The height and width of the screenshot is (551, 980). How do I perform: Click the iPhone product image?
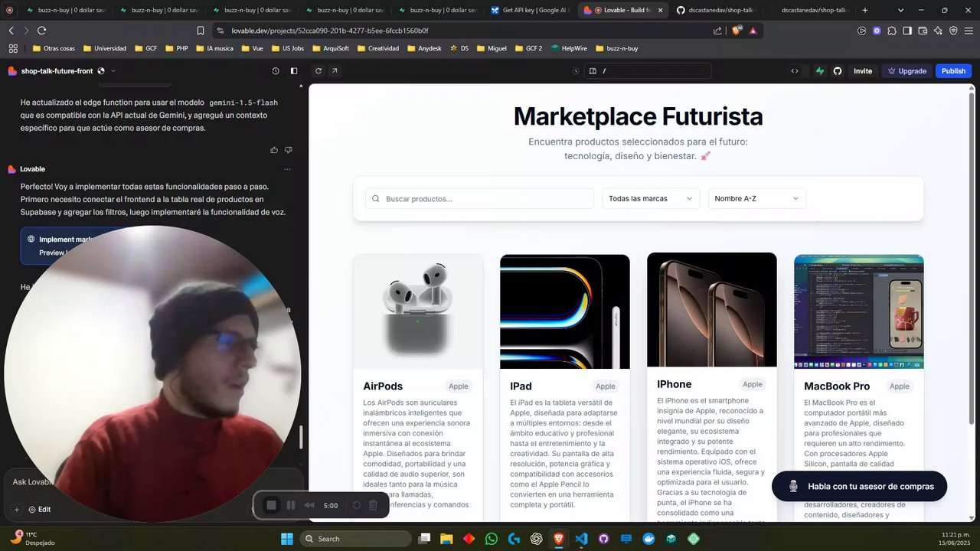click(712, 310)
